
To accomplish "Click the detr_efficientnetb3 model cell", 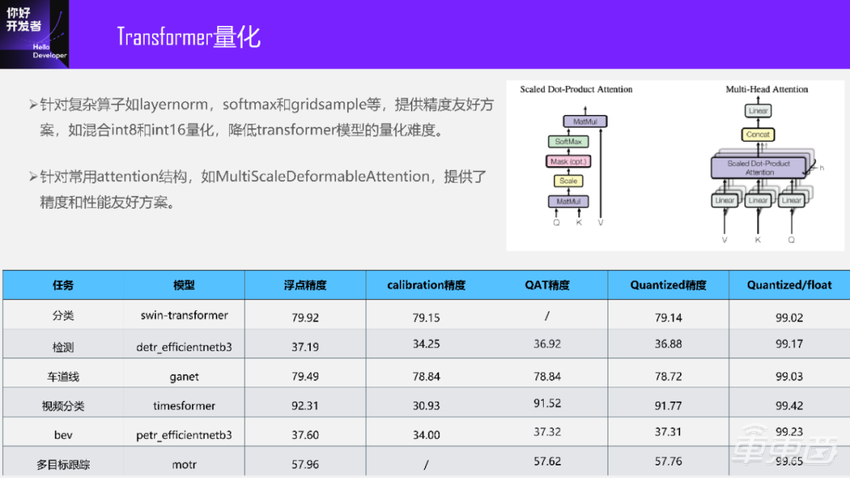I will coord(184,346).
